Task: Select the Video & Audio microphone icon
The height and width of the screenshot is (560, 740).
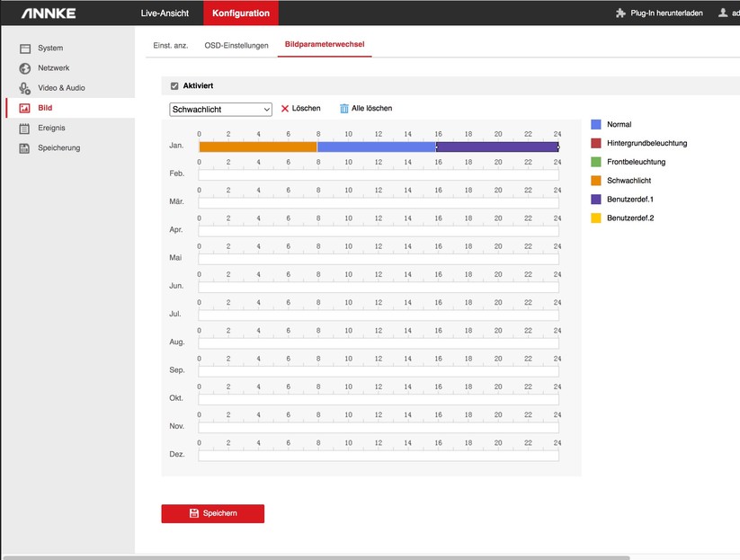Action: click(x=25, y=88)
